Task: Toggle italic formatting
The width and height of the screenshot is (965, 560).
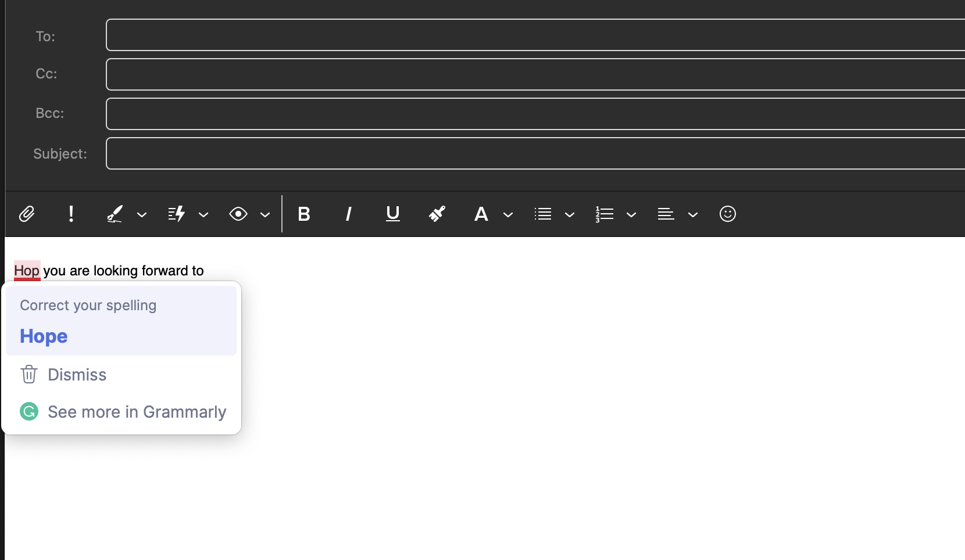Action: [348, 214]
